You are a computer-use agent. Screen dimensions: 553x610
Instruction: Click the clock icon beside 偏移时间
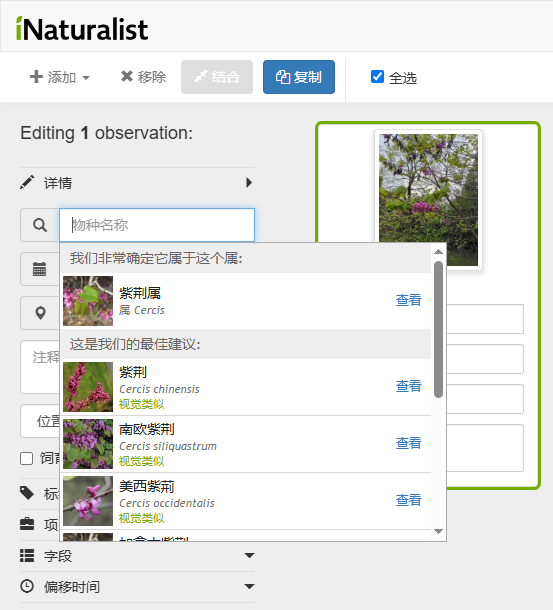coord(27,586)
